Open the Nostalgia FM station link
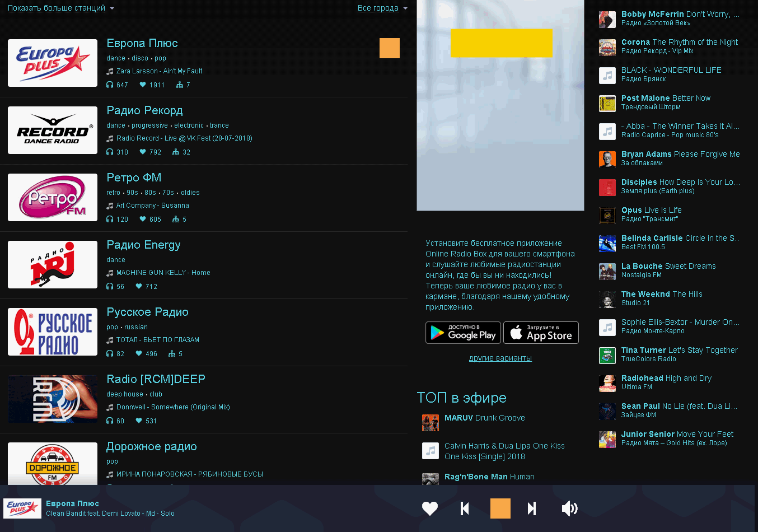Viewport: 758px width, 532px height. [642, 275]
